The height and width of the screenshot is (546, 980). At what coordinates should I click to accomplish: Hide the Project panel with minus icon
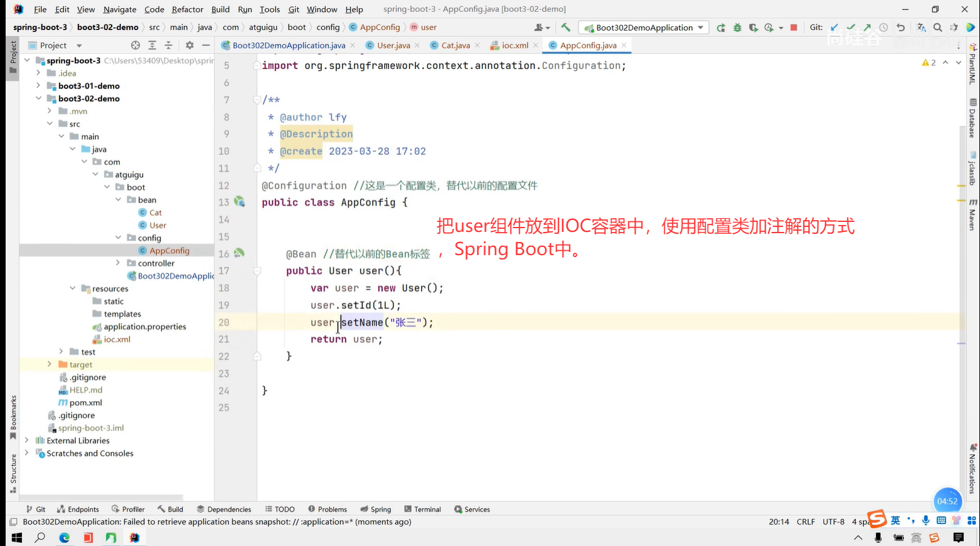click(206, 45)
